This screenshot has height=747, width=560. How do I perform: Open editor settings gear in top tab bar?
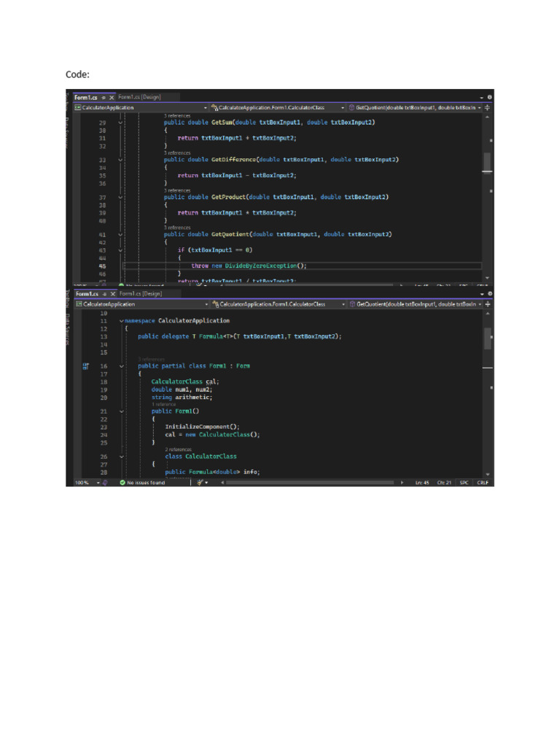click(x=490, y=97)
